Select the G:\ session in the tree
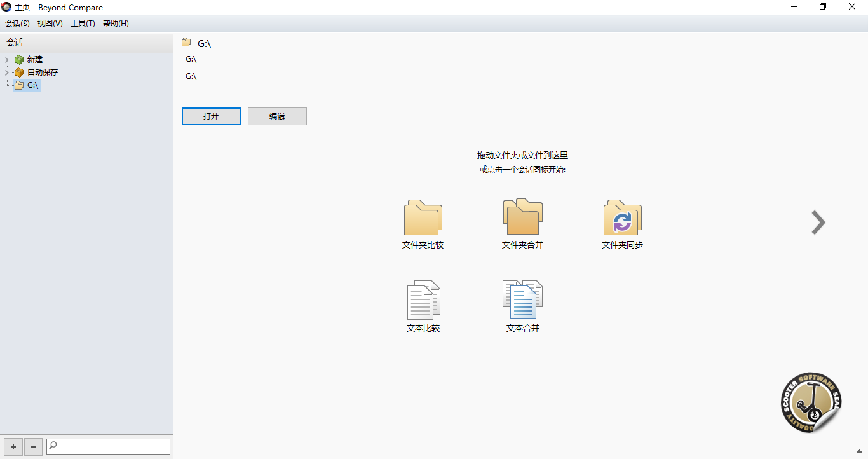868x459 pixels. click(x=27, y=85)
